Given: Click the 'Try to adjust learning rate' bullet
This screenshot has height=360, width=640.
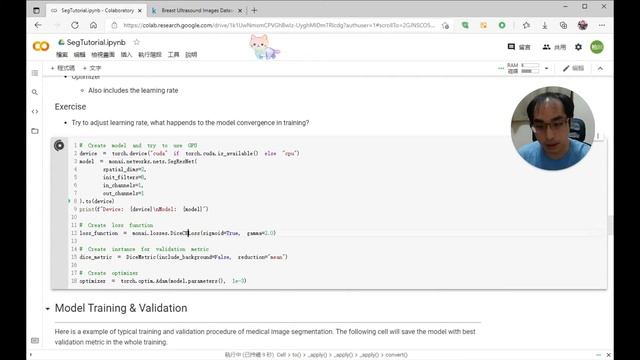Looking at the screenshot, I should click(190, 123).
